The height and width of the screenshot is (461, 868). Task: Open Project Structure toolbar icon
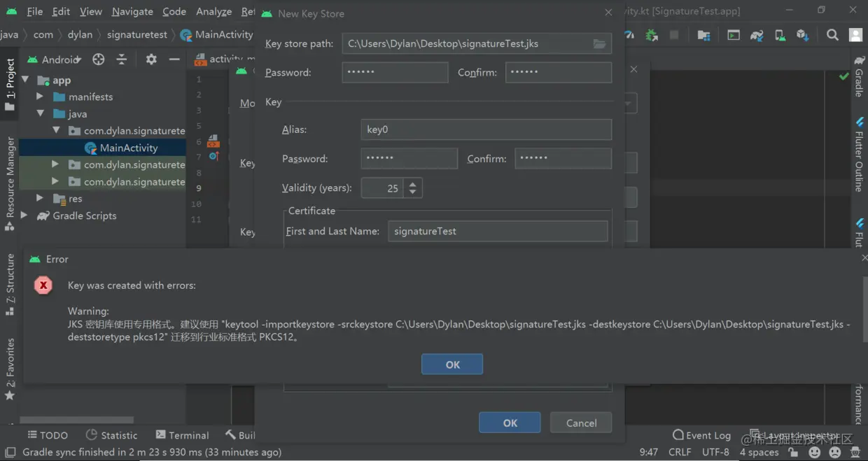pos(704,35)
